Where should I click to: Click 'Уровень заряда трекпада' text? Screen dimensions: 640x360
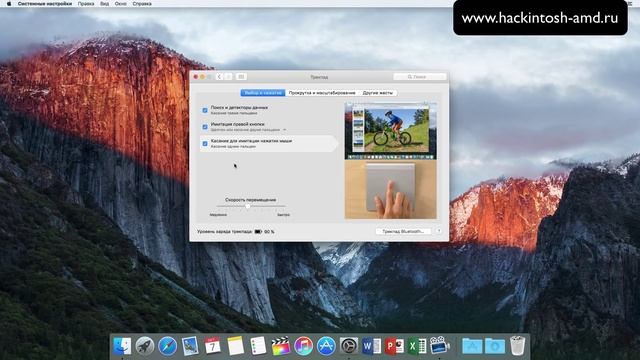[224, 231]
